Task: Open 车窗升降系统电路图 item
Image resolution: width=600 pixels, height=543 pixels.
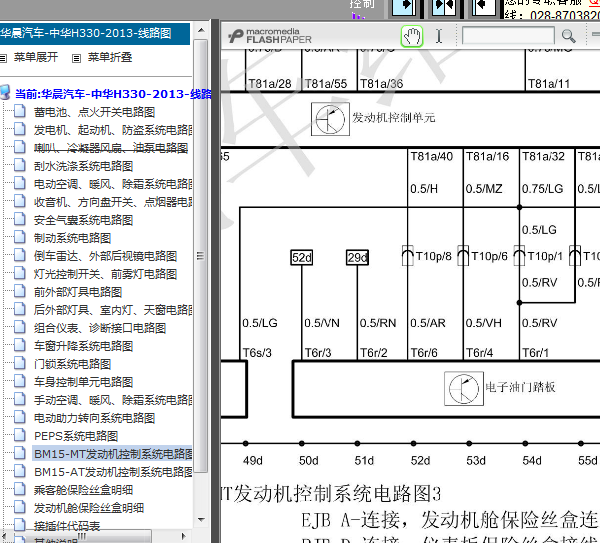Action: (83, 346)
